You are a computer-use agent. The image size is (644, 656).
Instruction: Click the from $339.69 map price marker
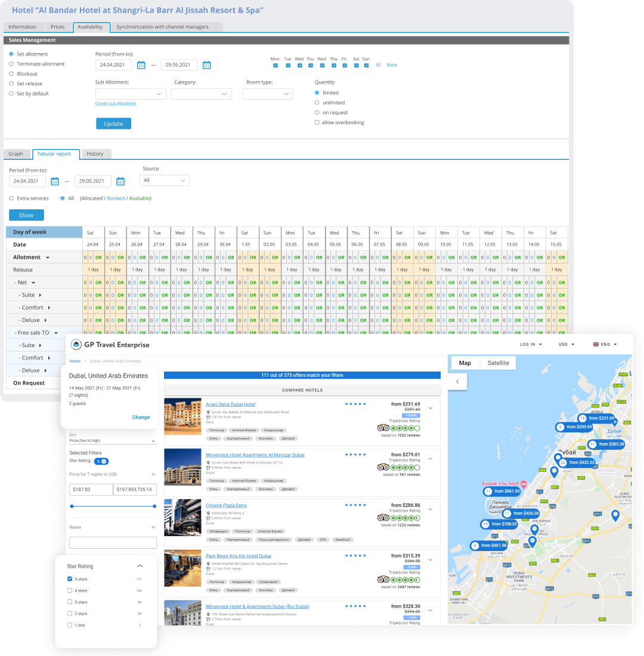point(574,427)
